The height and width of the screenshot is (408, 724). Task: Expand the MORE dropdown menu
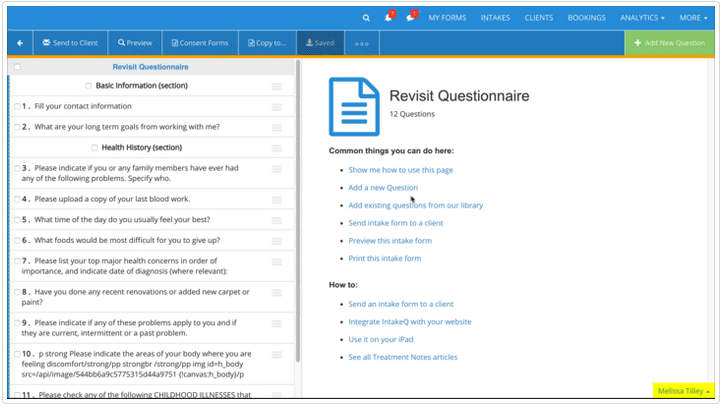coord(693,18)
